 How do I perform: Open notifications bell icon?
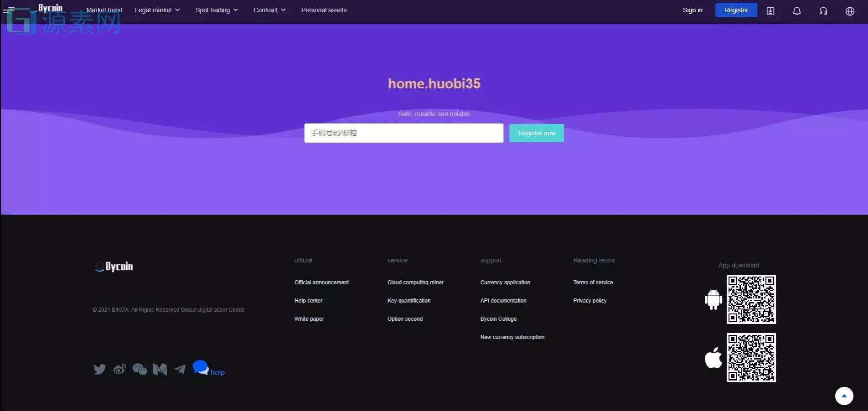pos(796,11)
